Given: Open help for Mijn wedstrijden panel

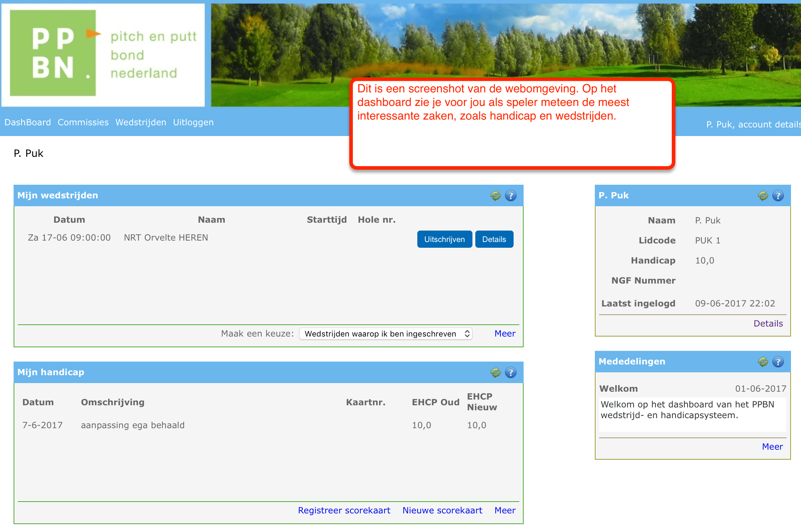Looking at the screenshot, I should click(x=511, y=195).
